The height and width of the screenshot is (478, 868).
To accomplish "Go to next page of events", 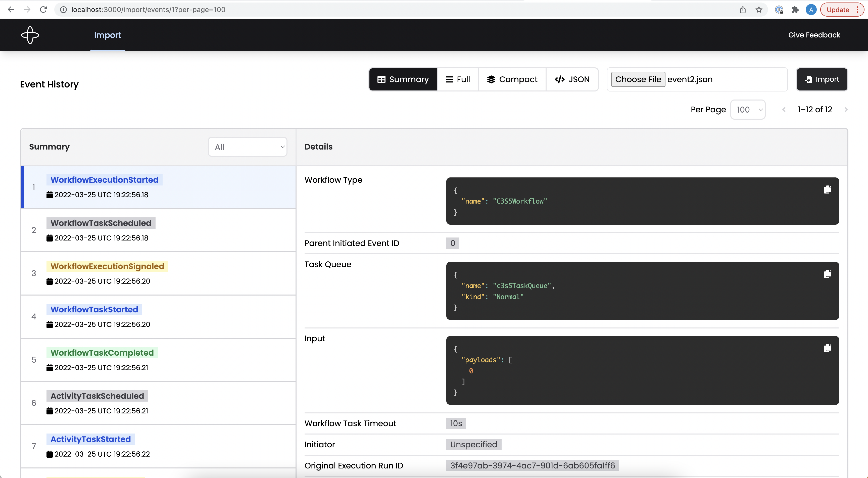I will point(846,110).
